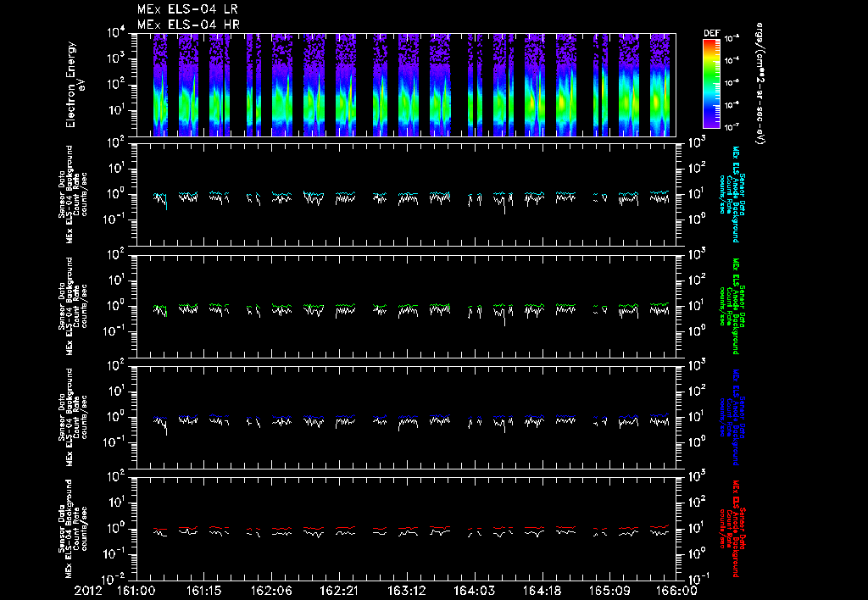
Task: Click the 'DEF' label above the color bar
Action: [711, 33]
